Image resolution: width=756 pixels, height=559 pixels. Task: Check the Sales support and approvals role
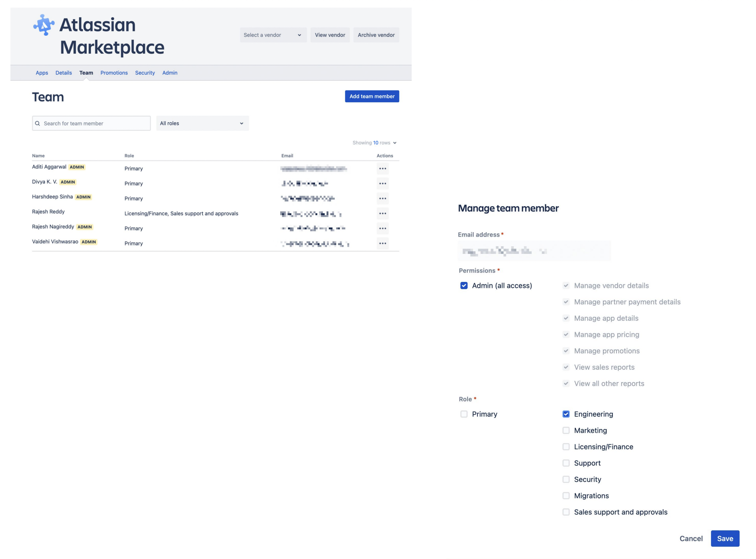click(566, 512)
